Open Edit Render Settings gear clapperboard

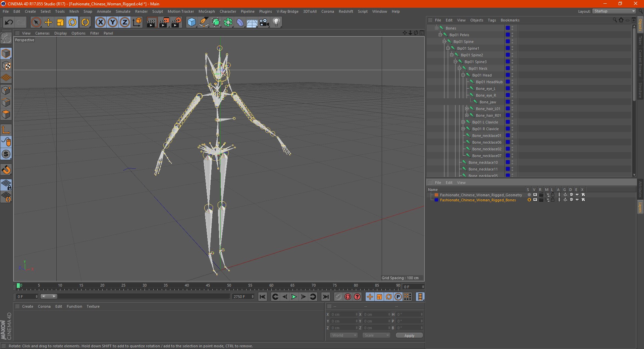coord(176,22)
